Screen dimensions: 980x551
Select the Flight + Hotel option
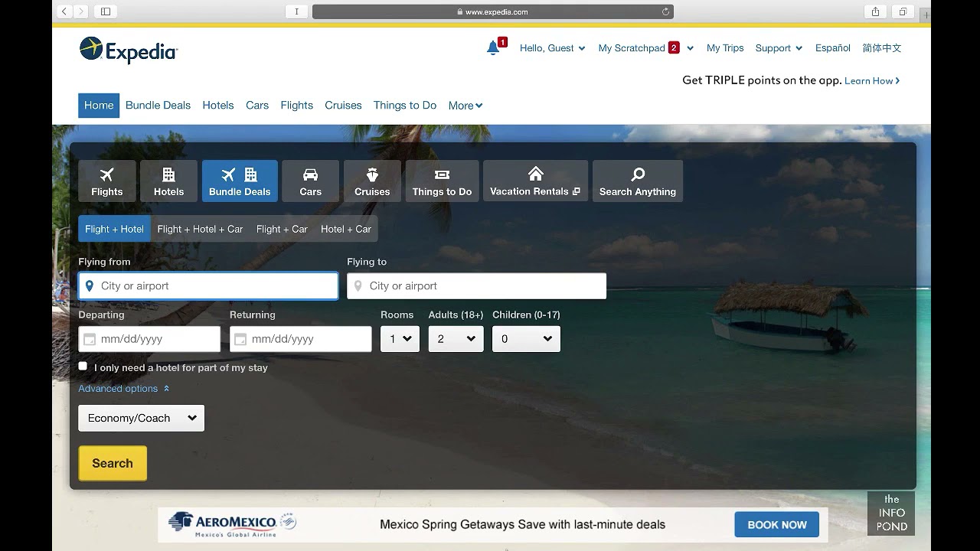pyautogui.click(x=115, y=229)
